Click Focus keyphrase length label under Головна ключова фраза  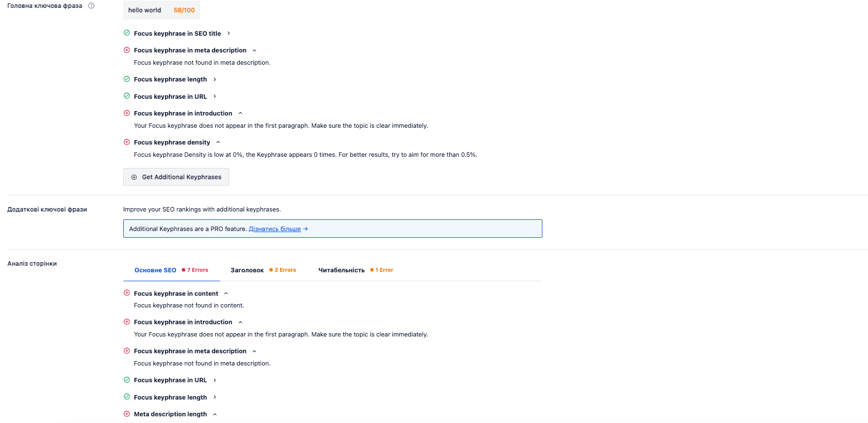[x=171, y=79]
